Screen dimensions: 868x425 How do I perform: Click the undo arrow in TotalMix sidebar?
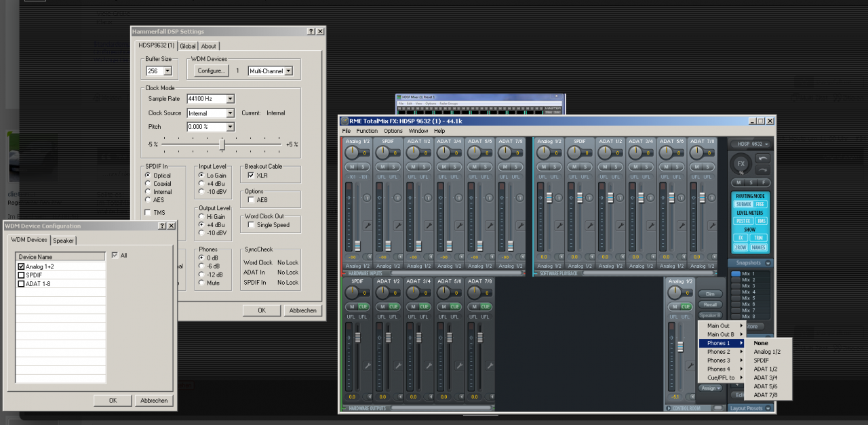click(x=762, y=158)
